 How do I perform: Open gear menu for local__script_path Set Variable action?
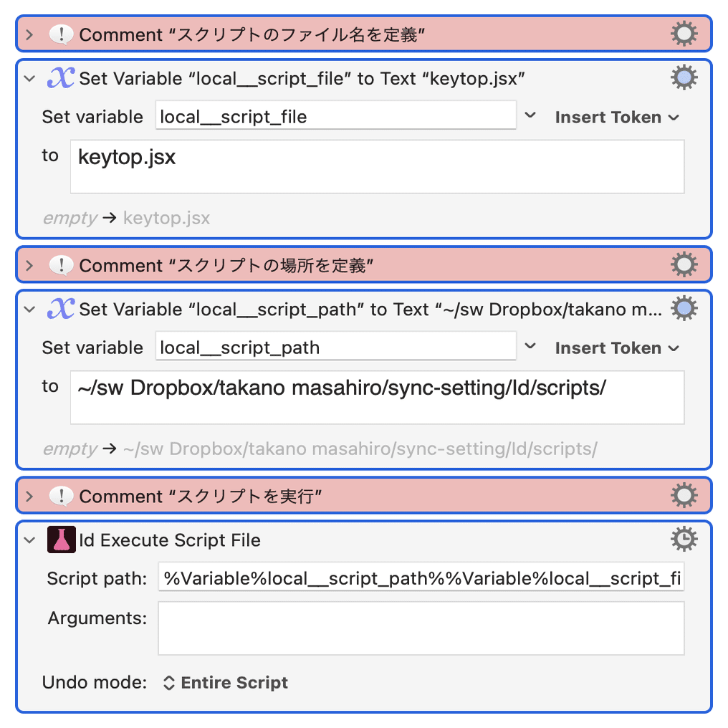(684, 309)
